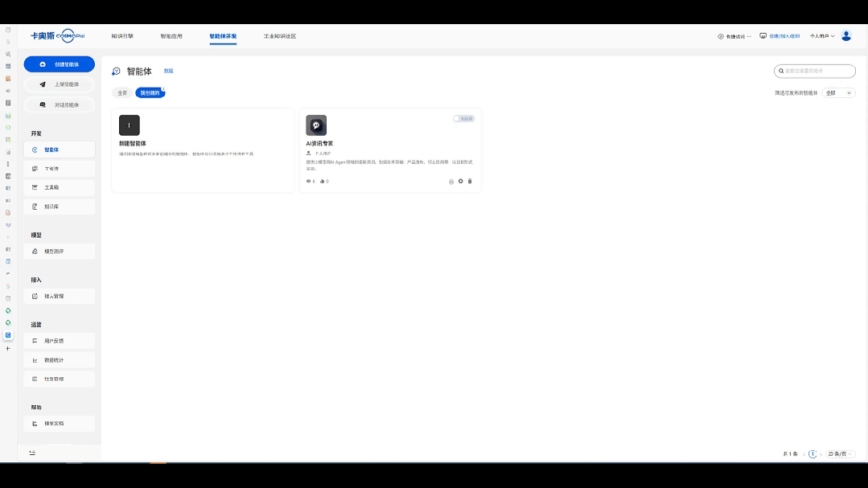Focus the agent search input field
868x488 pixels.
(815, 71)
